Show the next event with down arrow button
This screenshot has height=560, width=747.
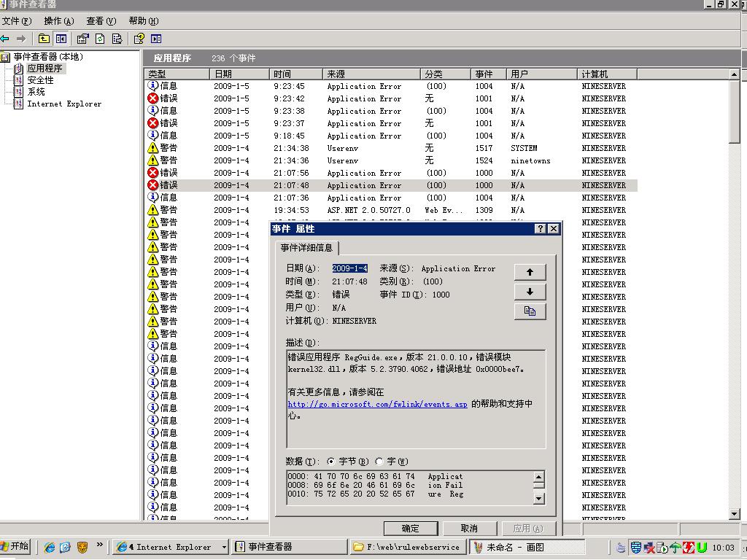tap(530, 292)
